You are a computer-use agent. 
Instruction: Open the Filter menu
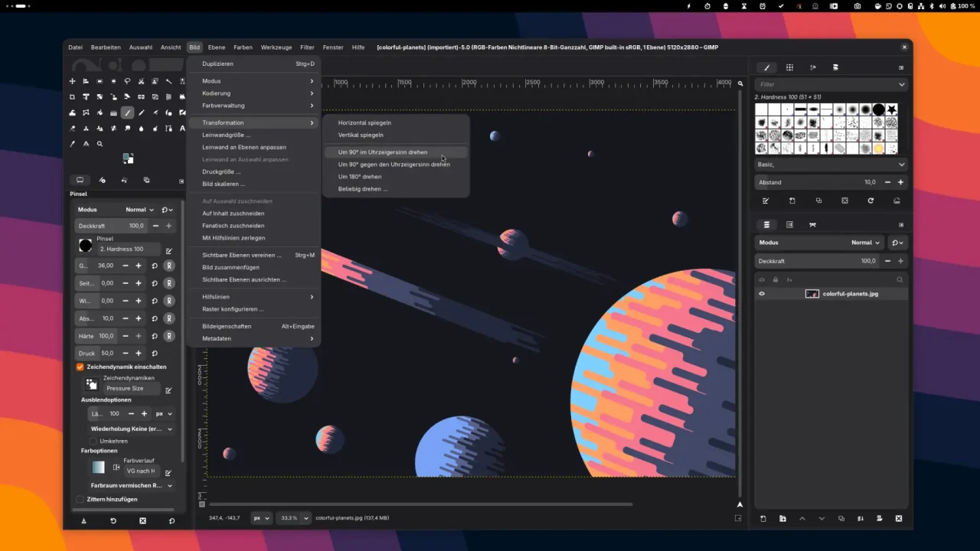[x=306, y=47]
